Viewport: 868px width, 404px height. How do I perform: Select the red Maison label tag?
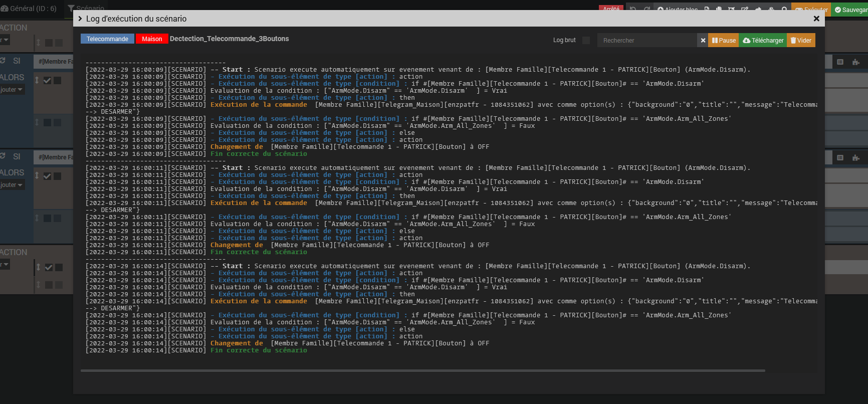click(x=152, y=39)
